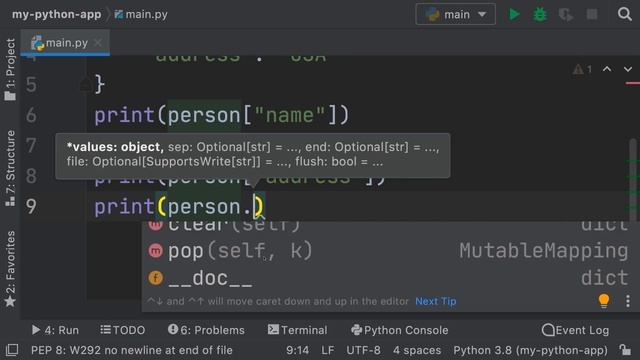Open the 4: Run tool window
Image resolution: width=640 pixels, height=360 pixels.
pyautogui.click(x=55, y=330)
